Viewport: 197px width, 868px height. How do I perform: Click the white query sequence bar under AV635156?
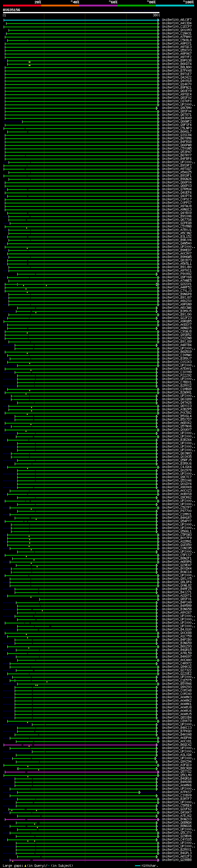tap(81, 12)
